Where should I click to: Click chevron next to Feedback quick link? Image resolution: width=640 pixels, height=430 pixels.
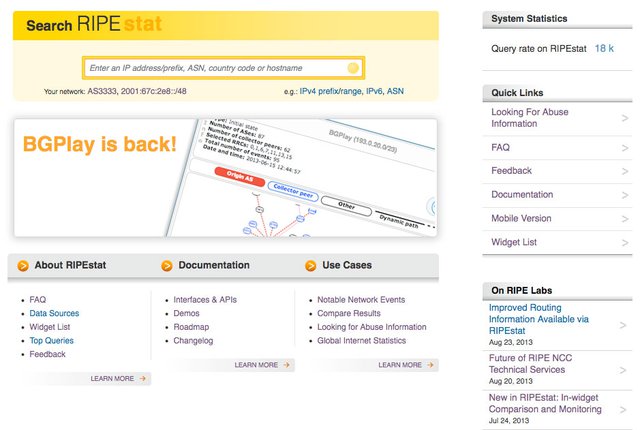point(624,171)
